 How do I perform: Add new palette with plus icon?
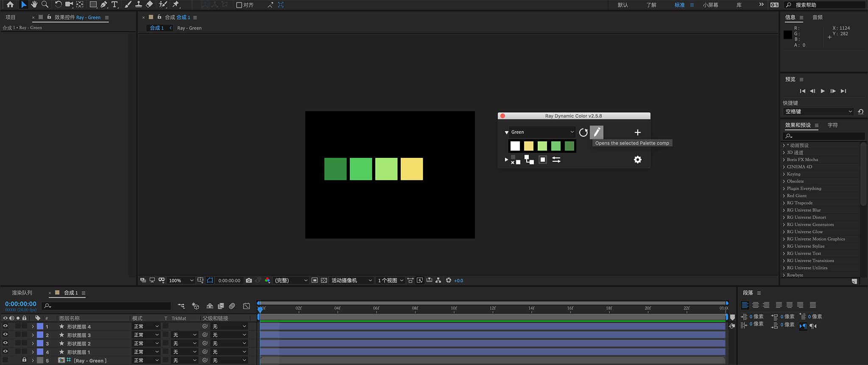click(637, 132)
